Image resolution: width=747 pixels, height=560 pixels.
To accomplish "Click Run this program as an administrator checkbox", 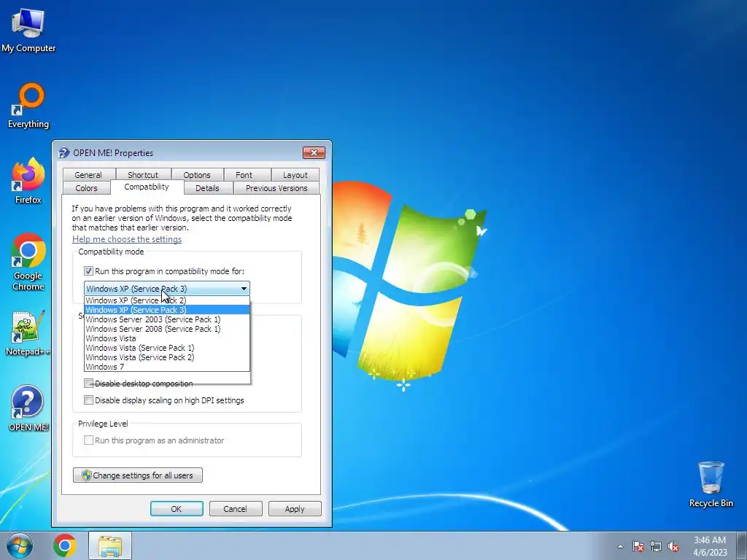I will [x=88, y=440].
